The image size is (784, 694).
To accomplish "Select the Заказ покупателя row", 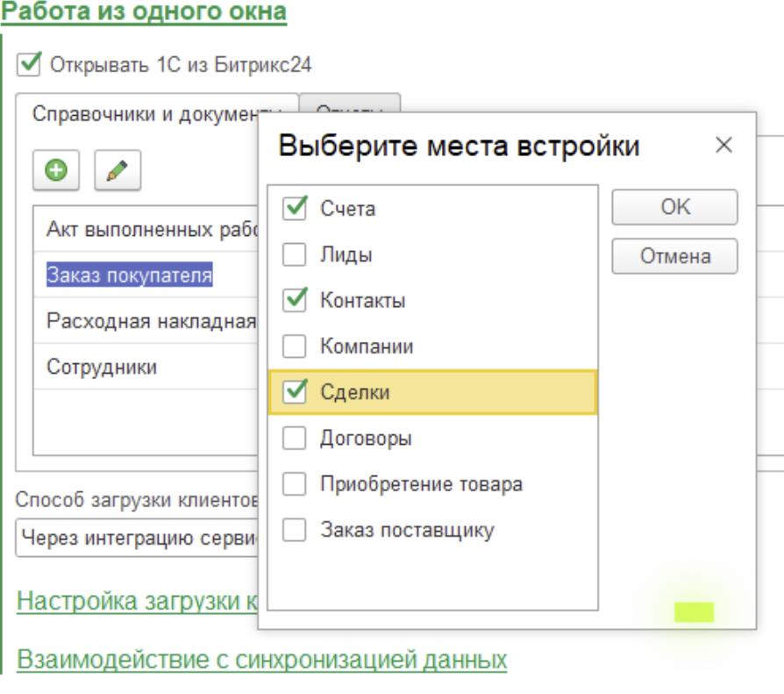I will point(130,275).
